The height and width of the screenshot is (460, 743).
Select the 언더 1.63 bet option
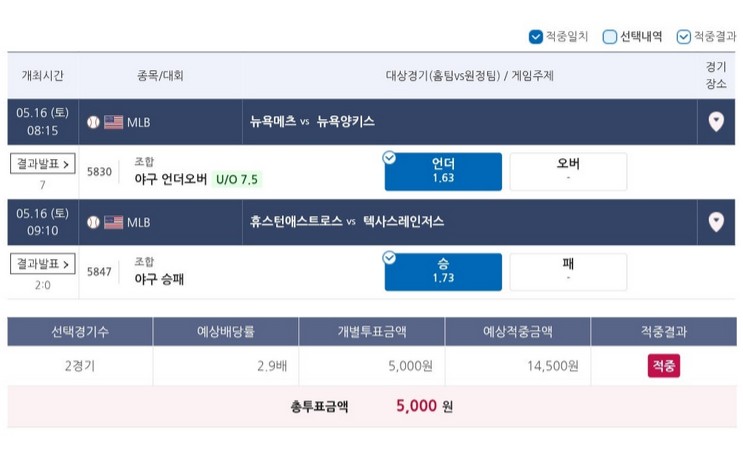tap(443, 171)
